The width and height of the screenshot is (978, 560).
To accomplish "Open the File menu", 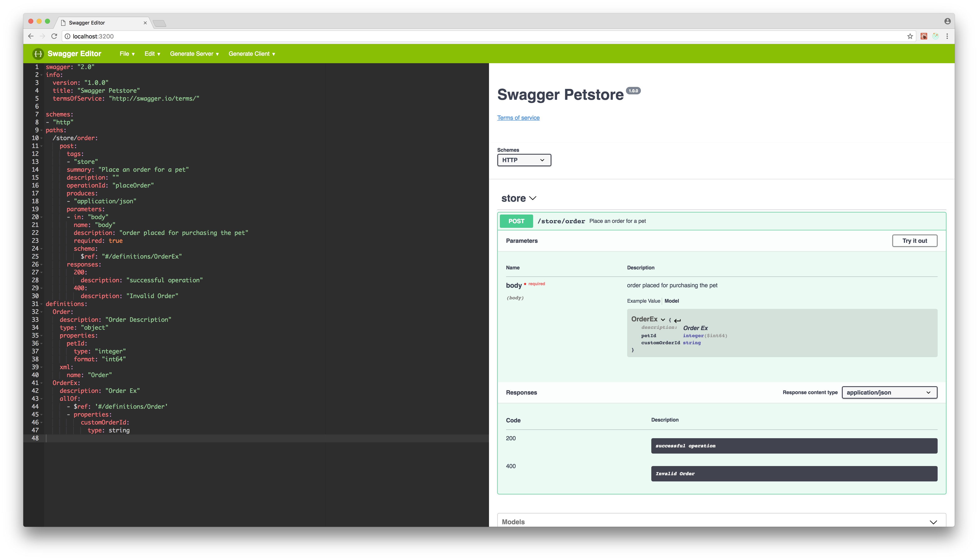I will (x=127, y=54).
